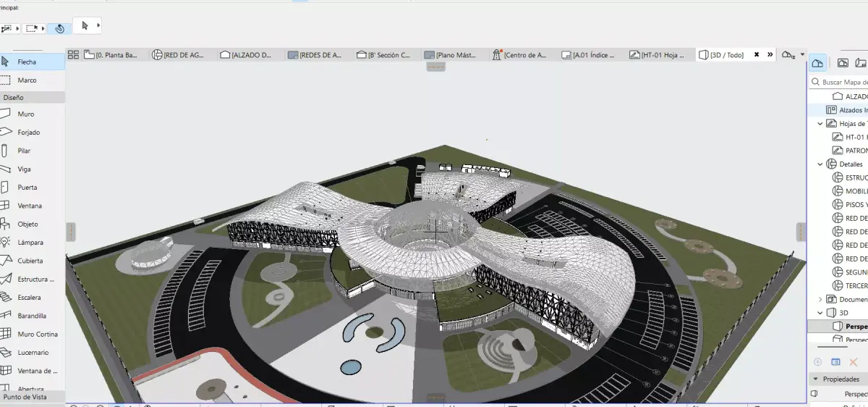
Task: Select the Pilar column tool
Action: click(32, 151)
